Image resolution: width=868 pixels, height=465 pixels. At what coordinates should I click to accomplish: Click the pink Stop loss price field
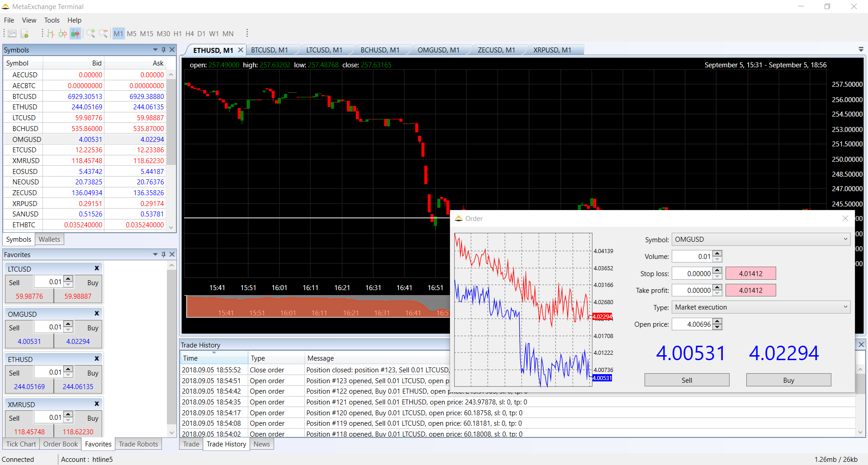pyautogui.click(x=750, y=273)
